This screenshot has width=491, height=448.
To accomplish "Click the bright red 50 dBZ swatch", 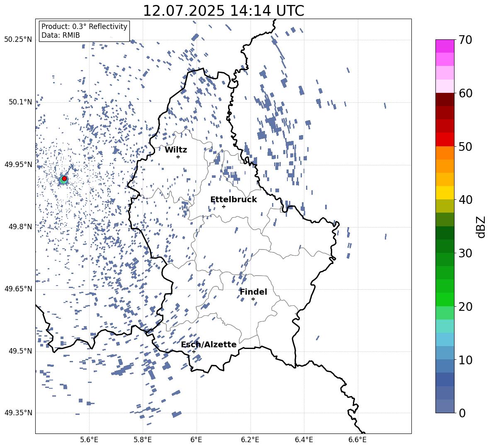I will tap(445, 140).
